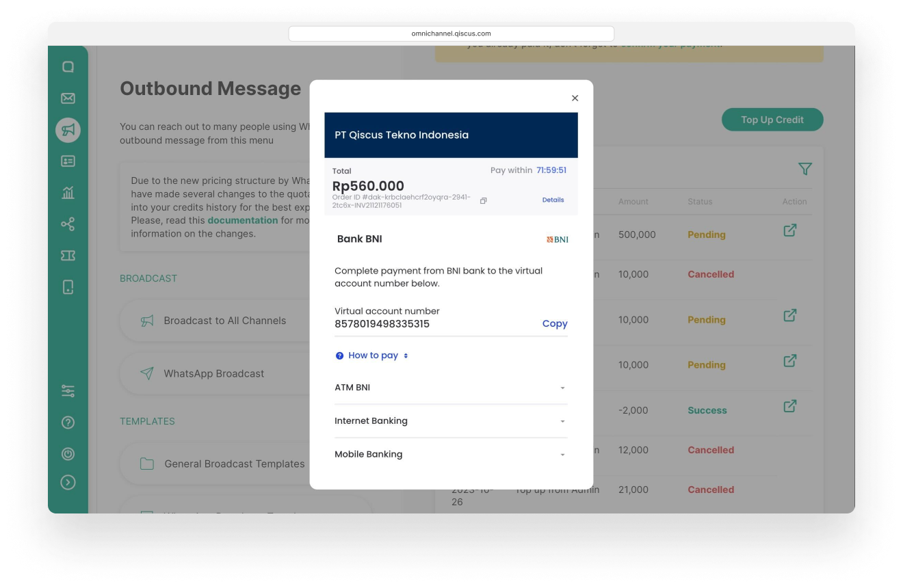Image resolution: width=903 pixels, height=588 pixels.
Task: Click the 71:59:51 payment countdown
Action: (551, 170)
